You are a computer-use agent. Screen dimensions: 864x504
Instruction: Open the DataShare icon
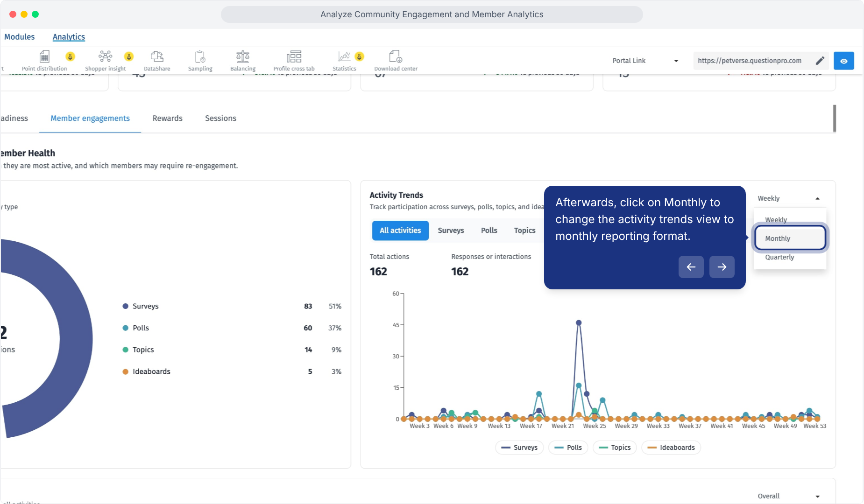pos(157,56)
